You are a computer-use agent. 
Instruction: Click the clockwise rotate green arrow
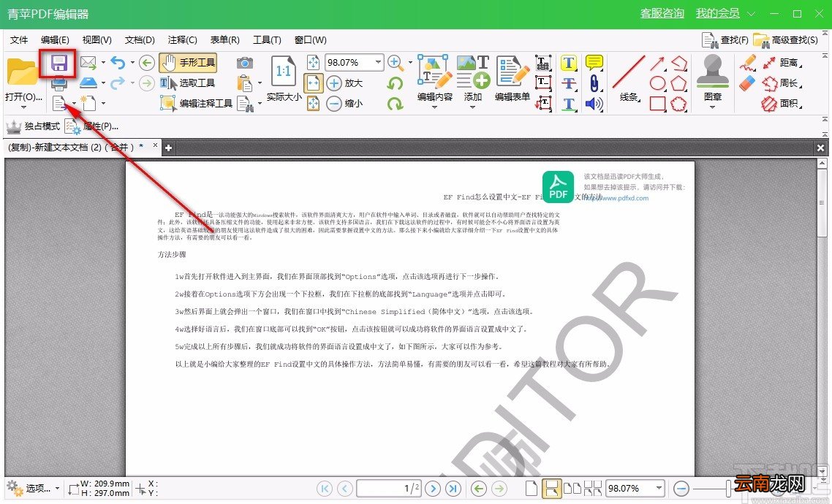pyautogui.click(x=395, y=103)
